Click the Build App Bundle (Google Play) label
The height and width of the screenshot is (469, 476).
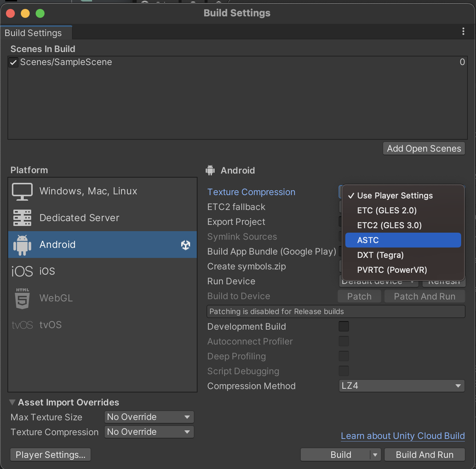click(x=271, y=252)
